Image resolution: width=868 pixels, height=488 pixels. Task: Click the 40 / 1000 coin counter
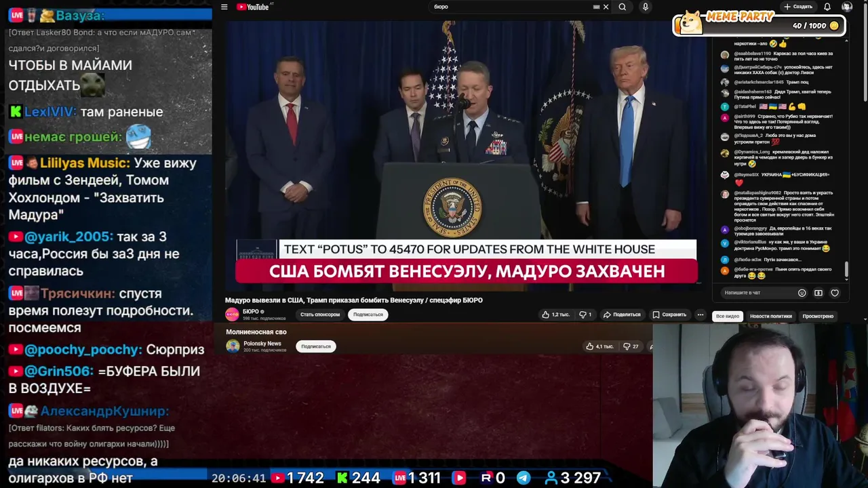815,26
